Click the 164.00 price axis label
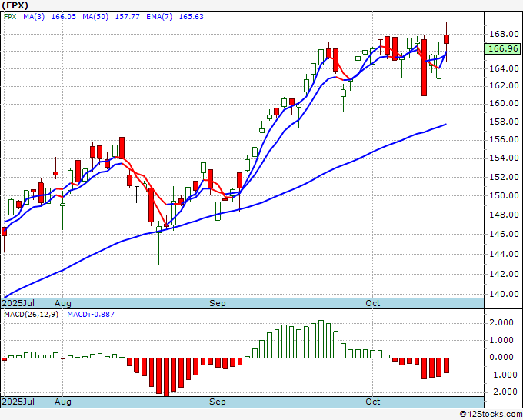Image resolution: width=523 pixels, height=420 pixels. point(504,68)
